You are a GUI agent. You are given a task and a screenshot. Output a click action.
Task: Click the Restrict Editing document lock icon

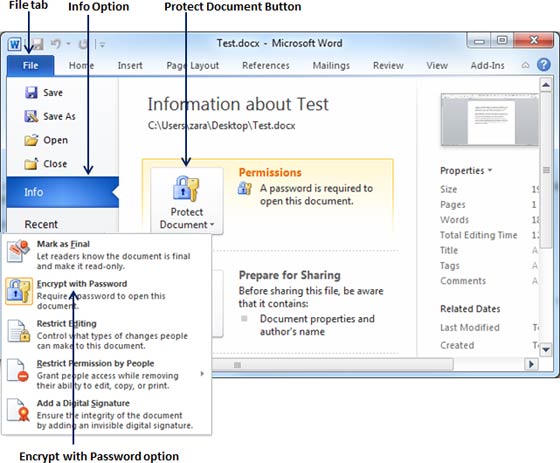[19, 331]
